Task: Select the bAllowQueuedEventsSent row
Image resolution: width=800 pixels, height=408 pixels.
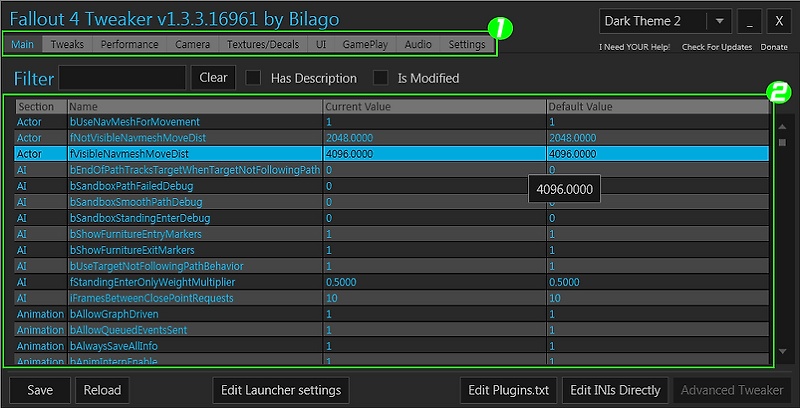Action: click(392, 330)
